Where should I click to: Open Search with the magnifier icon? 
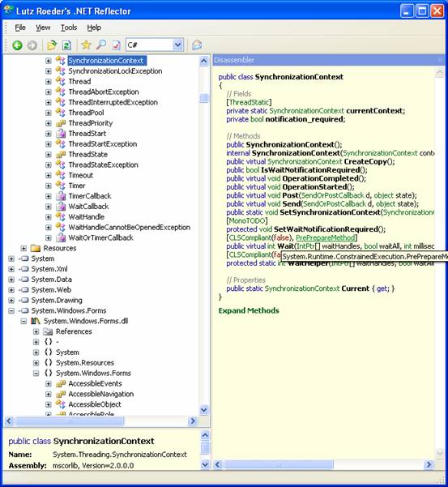(x=101, y=45)
